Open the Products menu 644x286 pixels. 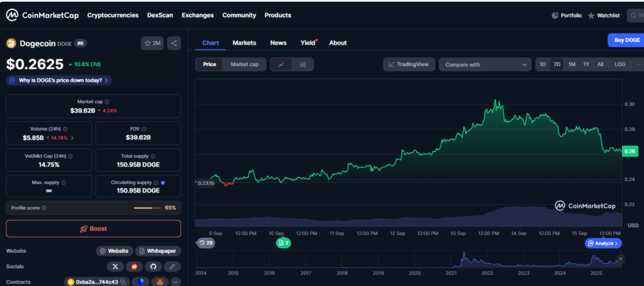277,15
